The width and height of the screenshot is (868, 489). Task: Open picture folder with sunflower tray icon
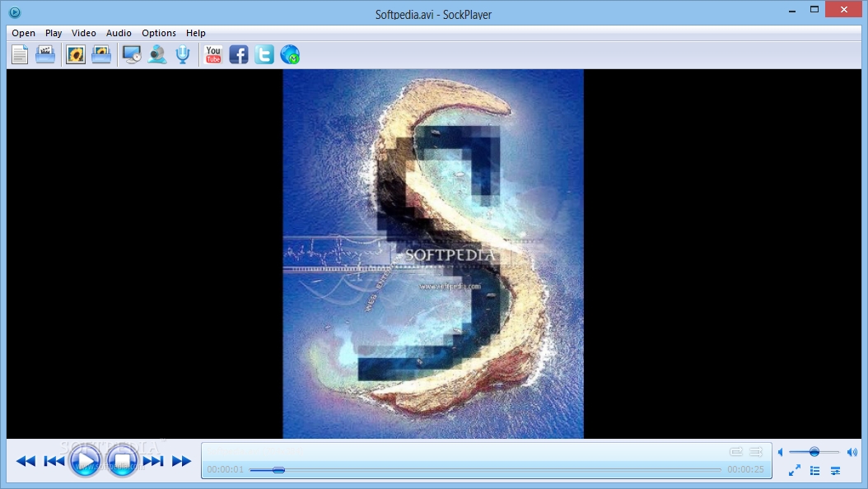pyautogui.click(x=101, y=55)
